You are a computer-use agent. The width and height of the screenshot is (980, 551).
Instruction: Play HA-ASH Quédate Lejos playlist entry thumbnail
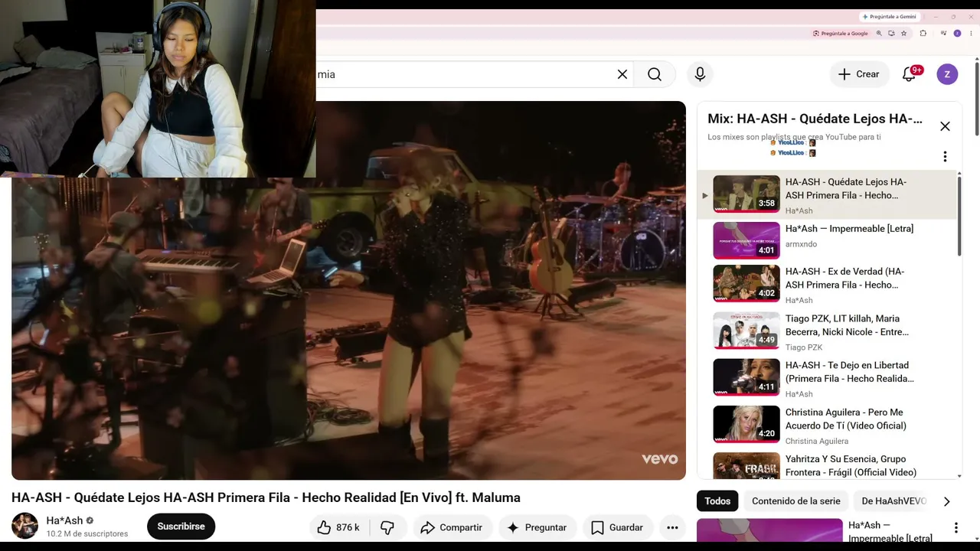746,194
